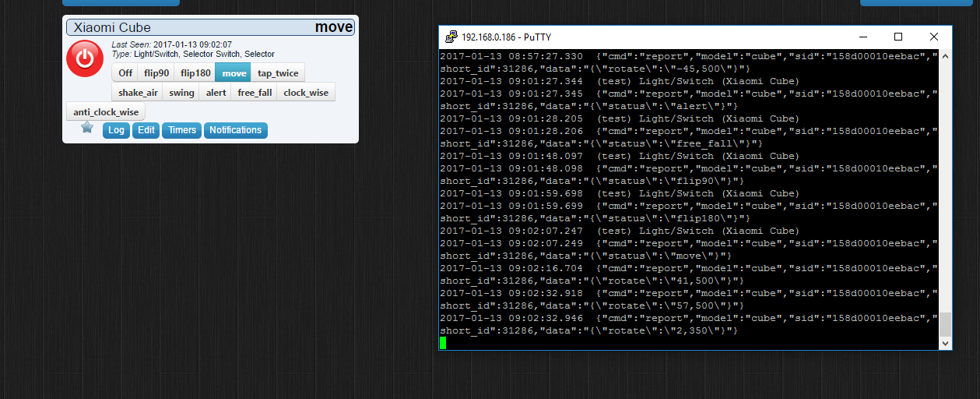Select the shake_air selector option
The width and height of the screenshot is (980, 399).
click(137, 93)
